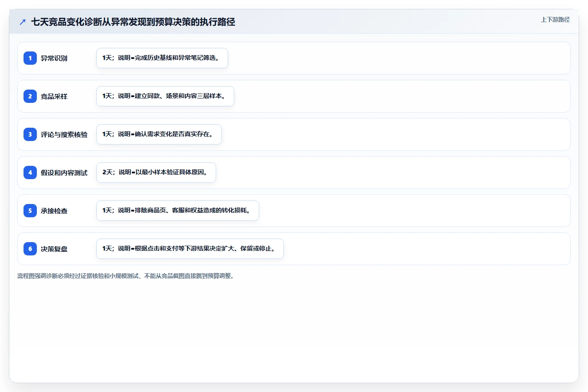The image size is (588, 392).
Task: Click step number badge 4
Action: click(30, 172)
